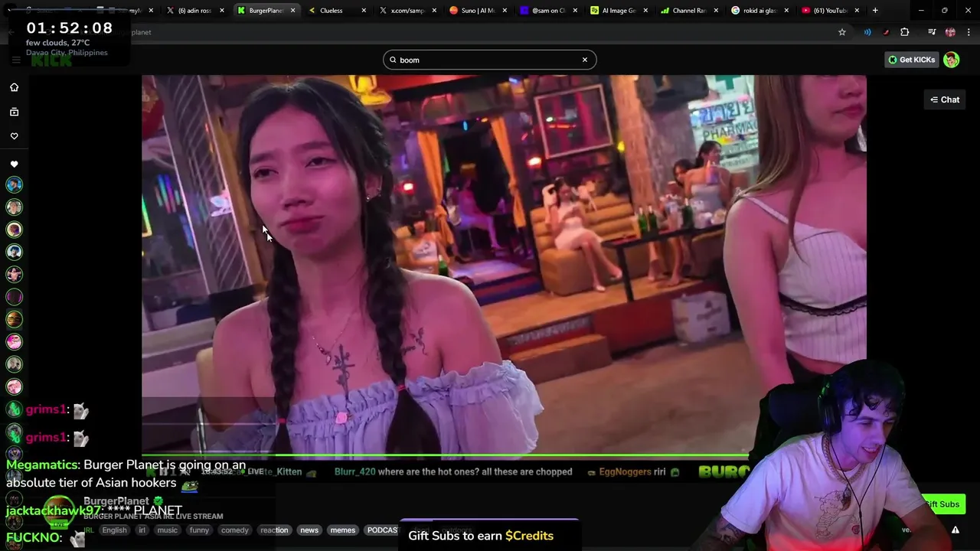Image resolution: width=980 pixels, height=551 pixels.
Task: Click the blue sound-wave extension icon
Action: pyautogui.click(x=867, y=32)
